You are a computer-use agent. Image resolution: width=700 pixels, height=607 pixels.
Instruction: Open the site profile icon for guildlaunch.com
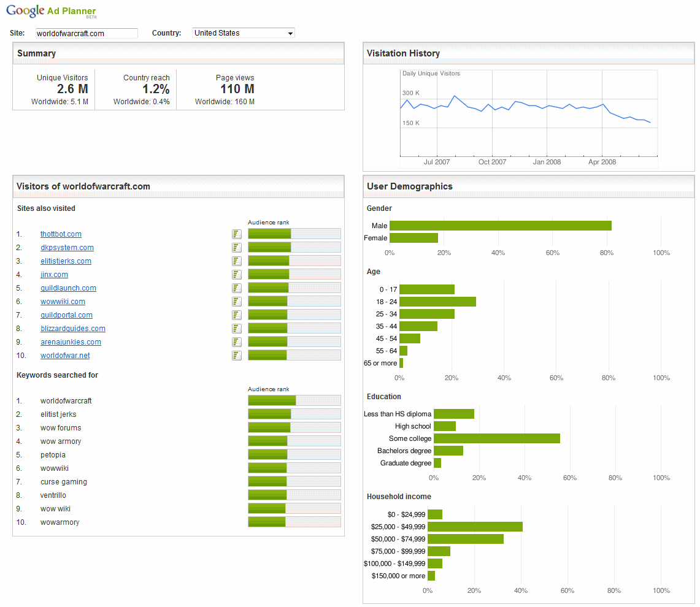pos(237,288)
